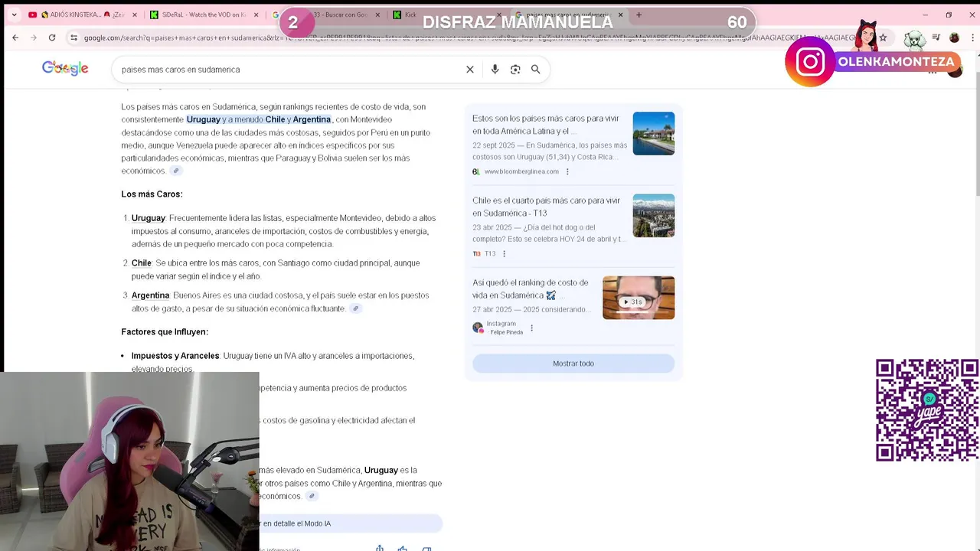Select 'Impuestos y Aranceles' bullet text

175,356
